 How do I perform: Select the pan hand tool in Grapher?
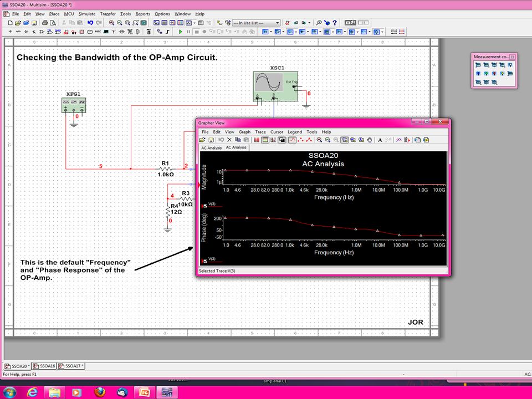pyautogui.click(x=370, y=140)
